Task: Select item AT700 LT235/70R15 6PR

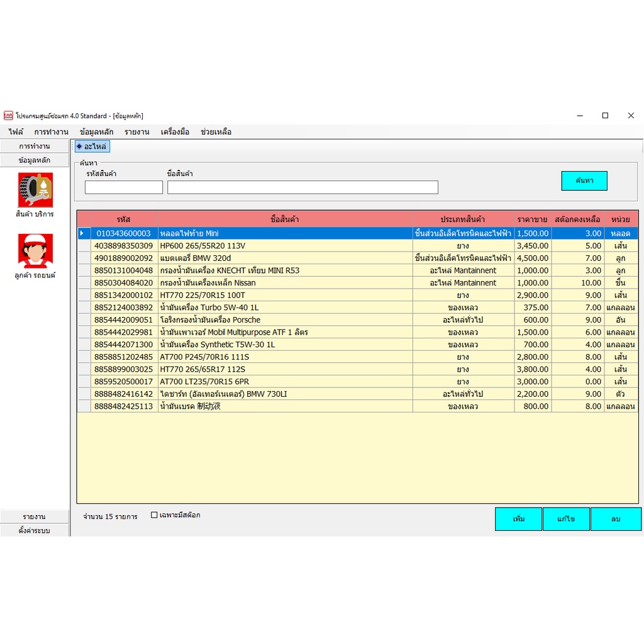Action: tap(285, 381)
